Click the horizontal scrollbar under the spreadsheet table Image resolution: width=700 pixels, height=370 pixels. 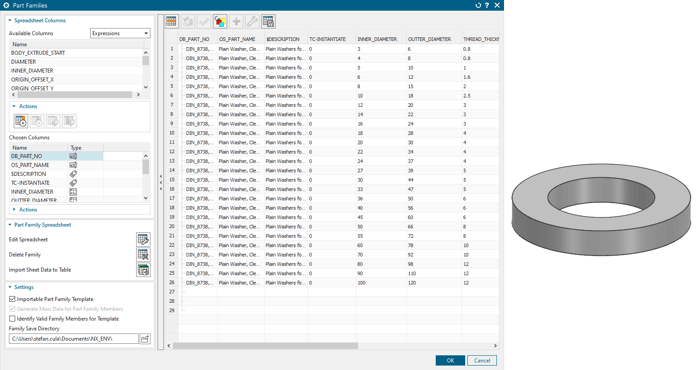click(265, 346)
